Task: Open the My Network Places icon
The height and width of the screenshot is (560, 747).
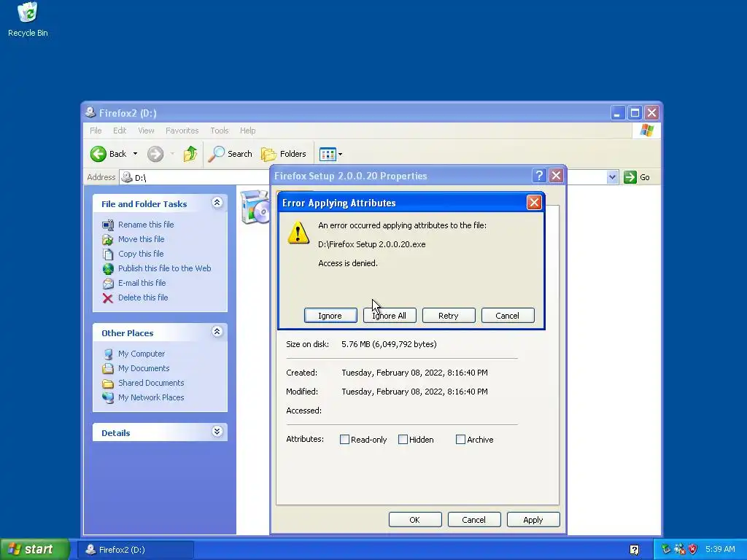Action: point(108,397)
